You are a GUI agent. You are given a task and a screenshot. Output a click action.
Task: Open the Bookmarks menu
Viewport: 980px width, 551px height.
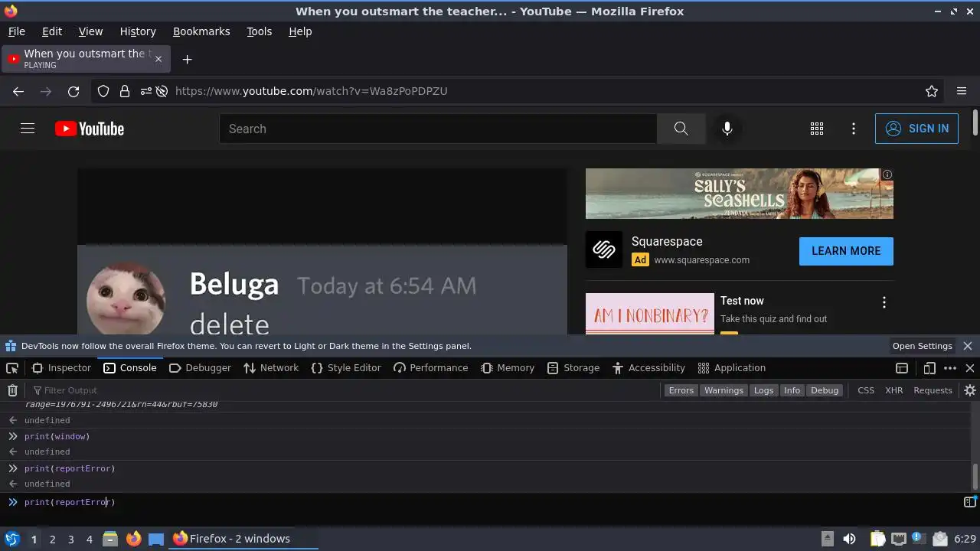click(x=201, y=31)
